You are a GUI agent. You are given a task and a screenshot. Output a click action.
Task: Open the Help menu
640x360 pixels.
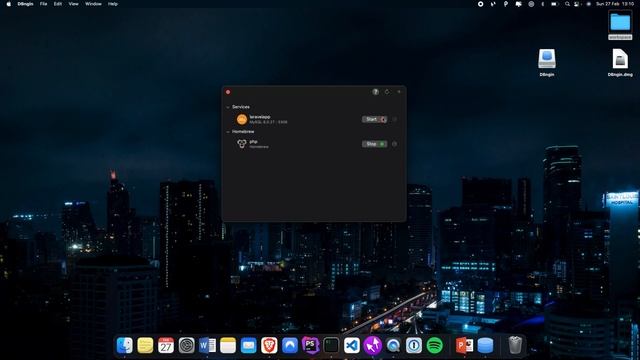click(113, 4)
